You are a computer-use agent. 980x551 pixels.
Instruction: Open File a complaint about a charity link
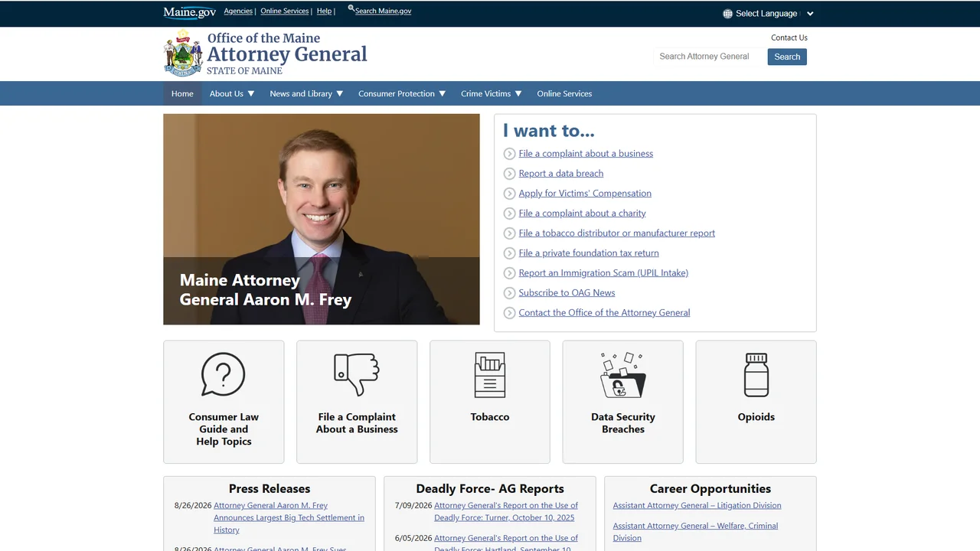point(582,214)
